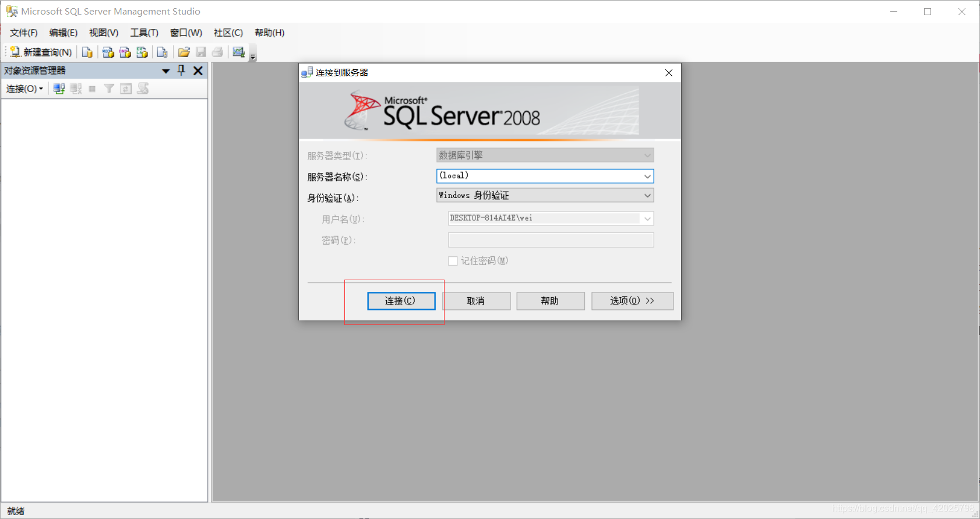Open the 视图(V) menu

104,33
